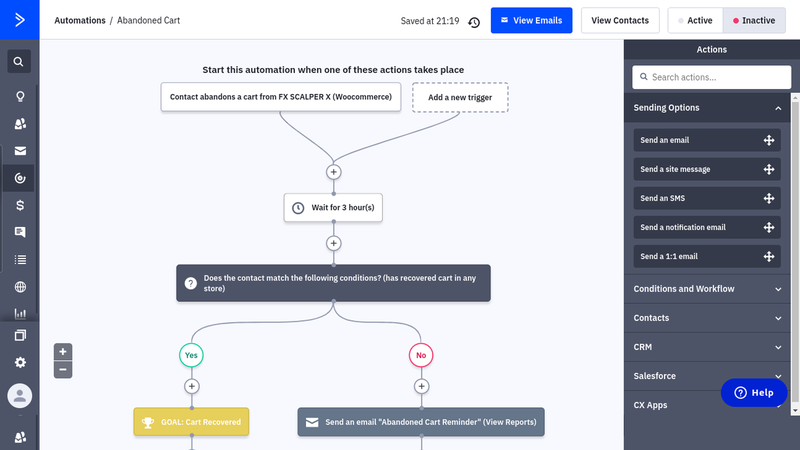Image resolution: width=800 pixels, height=450 pixels.
Task: Select the Send an email action
Action: point(707,140)
